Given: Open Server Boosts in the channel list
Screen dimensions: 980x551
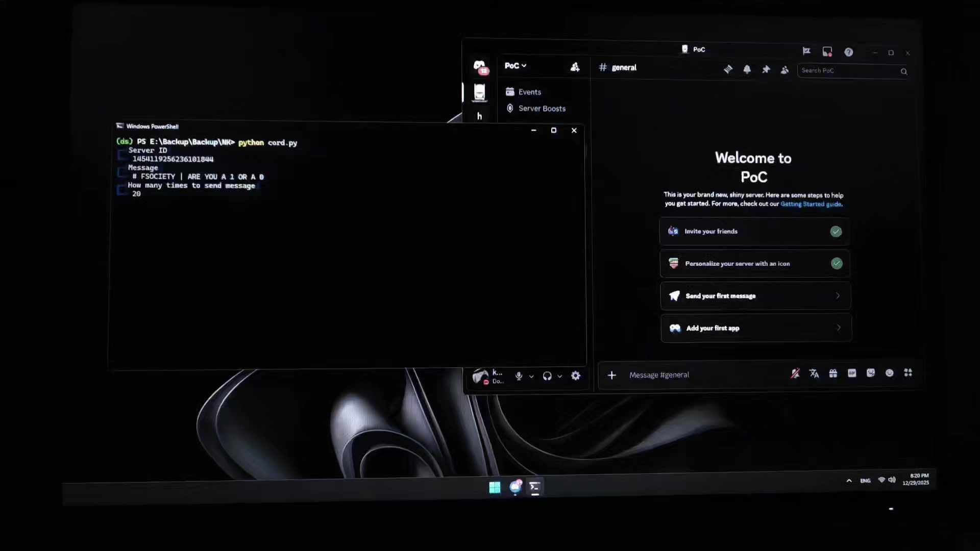Looking at the screenshot, I should [535, 109].
